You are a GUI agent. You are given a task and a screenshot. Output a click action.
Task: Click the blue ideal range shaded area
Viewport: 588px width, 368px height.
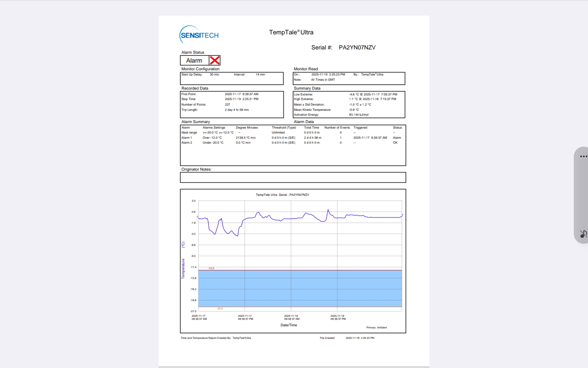(x=300, y=288)
